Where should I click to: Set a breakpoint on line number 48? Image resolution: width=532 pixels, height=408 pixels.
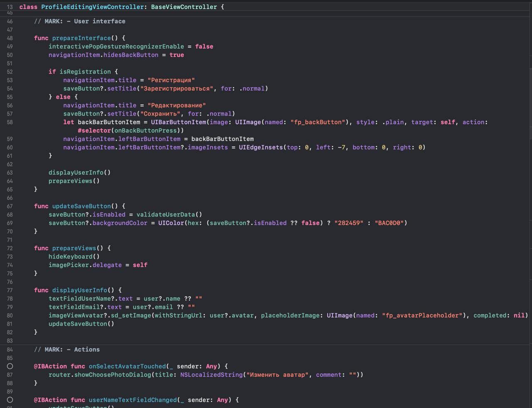[x=10, y=38]
